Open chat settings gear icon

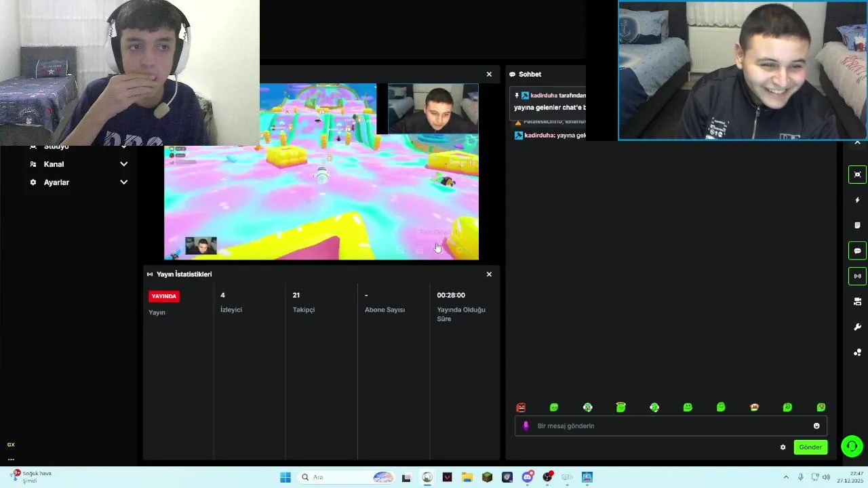(x=783, y=447)
